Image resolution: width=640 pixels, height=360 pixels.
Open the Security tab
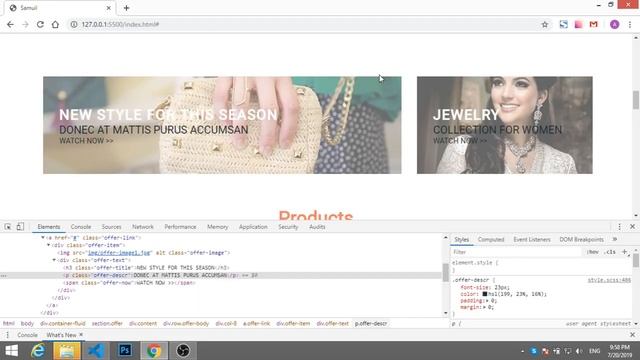pyautogui.click(x=288, y=227)
